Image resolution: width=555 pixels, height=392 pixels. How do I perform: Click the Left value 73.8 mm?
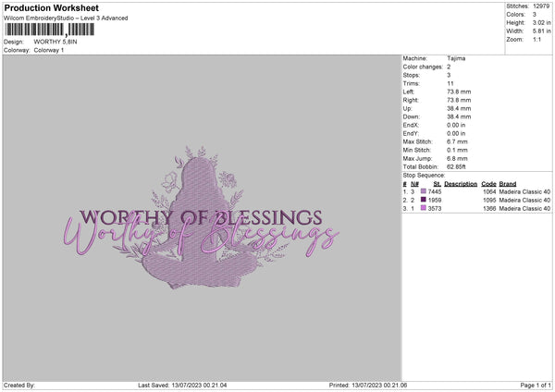click(x=459, y=92)
